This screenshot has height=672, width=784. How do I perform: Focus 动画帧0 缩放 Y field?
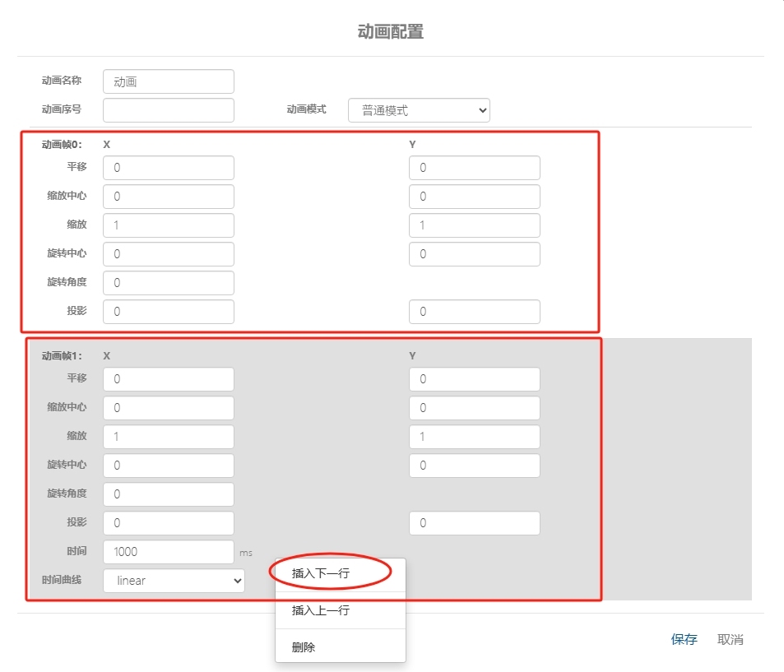[x=474, y=225]
